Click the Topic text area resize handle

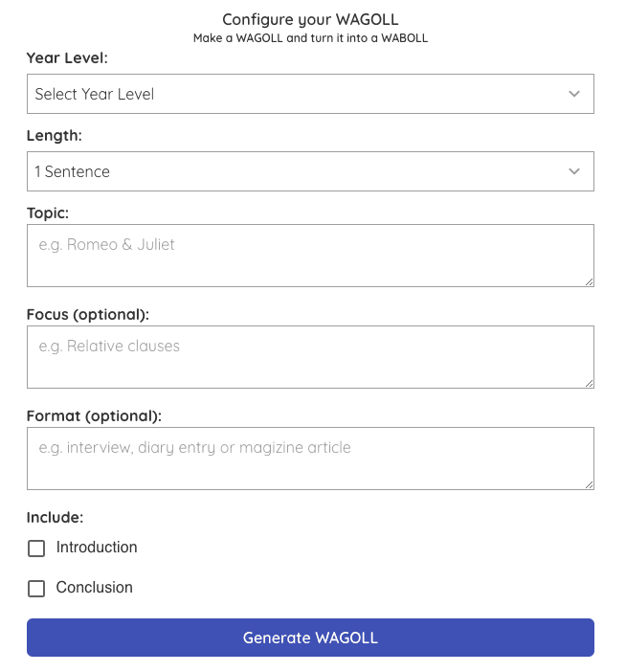589,281
